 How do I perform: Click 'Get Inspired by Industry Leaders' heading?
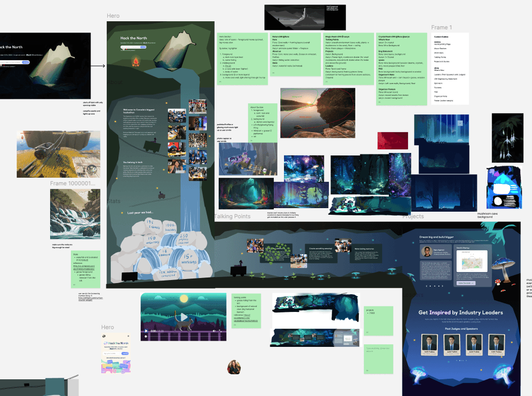click(x=461, y=312)
